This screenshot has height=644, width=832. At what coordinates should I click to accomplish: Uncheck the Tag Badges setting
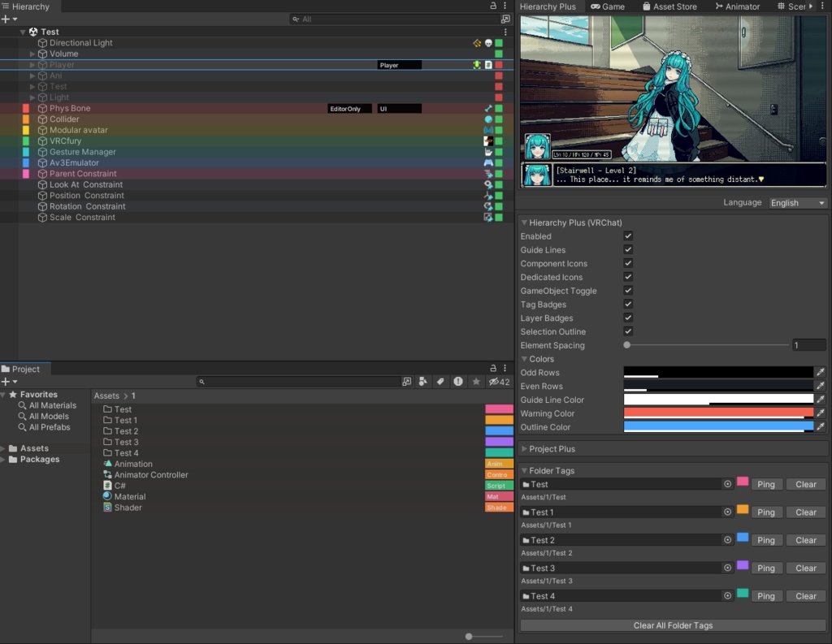coord(627,304)
